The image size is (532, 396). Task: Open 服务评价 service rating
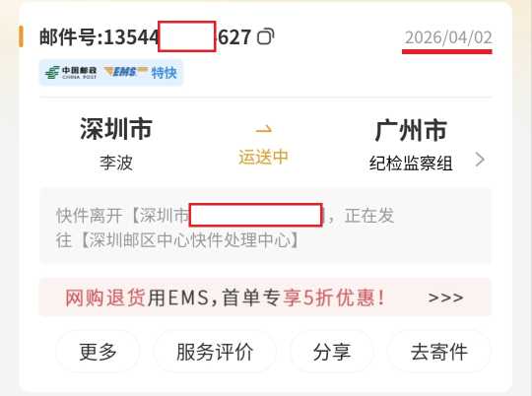(215, 352)
